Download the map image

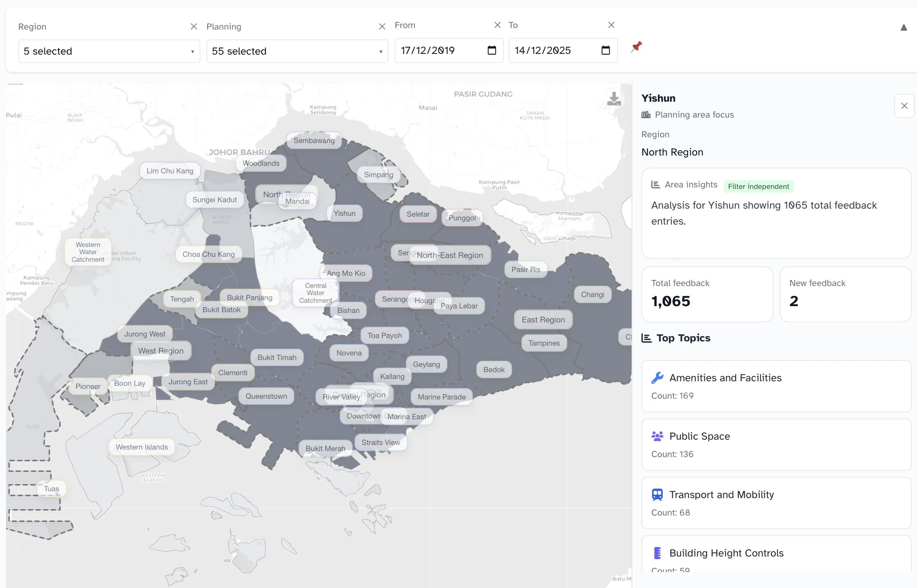point(614,99)
